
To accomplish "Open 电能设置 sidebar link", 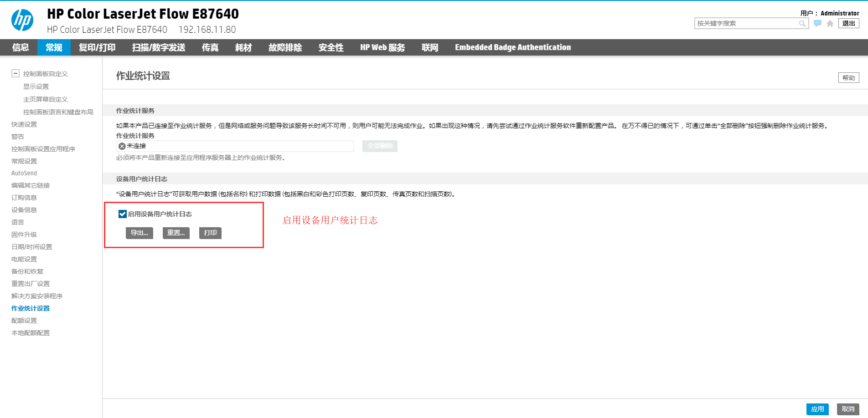I will click(24, 259).
